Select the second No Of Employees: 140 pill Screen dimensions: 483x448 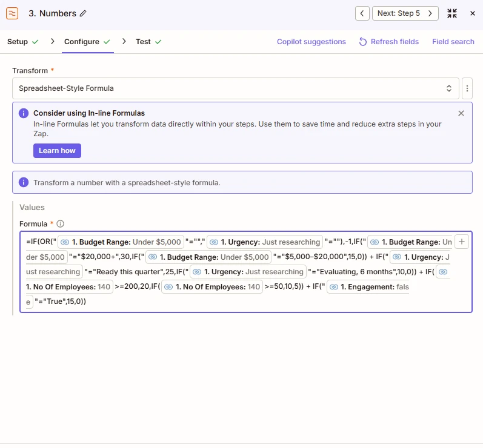212,287
